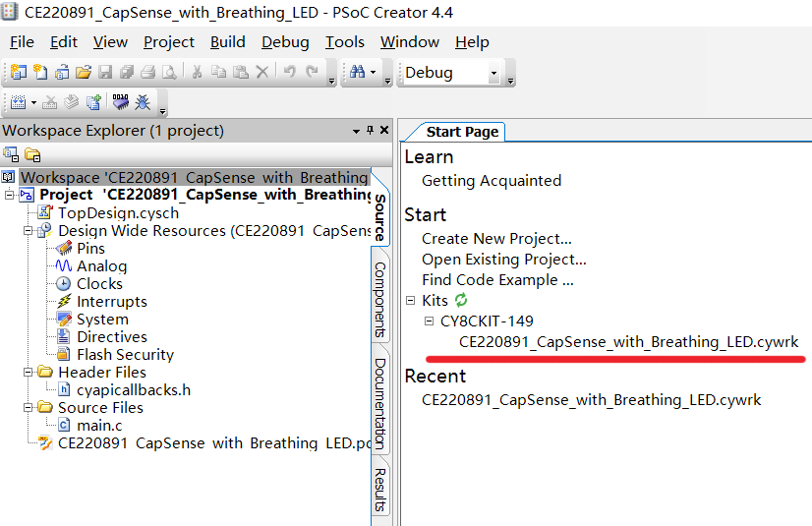812x526 pixels.
Task: Collapse the Project node expander
Action: pos(9,195)
